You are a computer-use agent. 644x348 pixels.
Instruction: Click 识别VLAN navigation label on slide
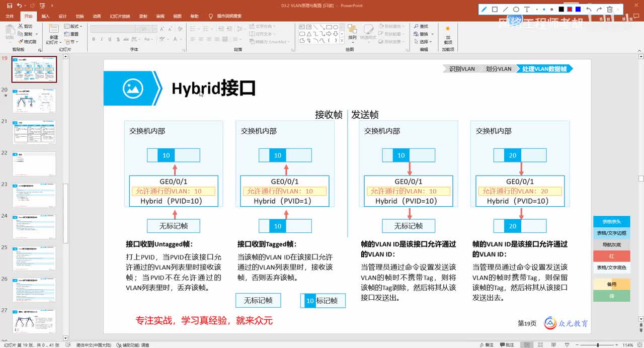[462, 69]
